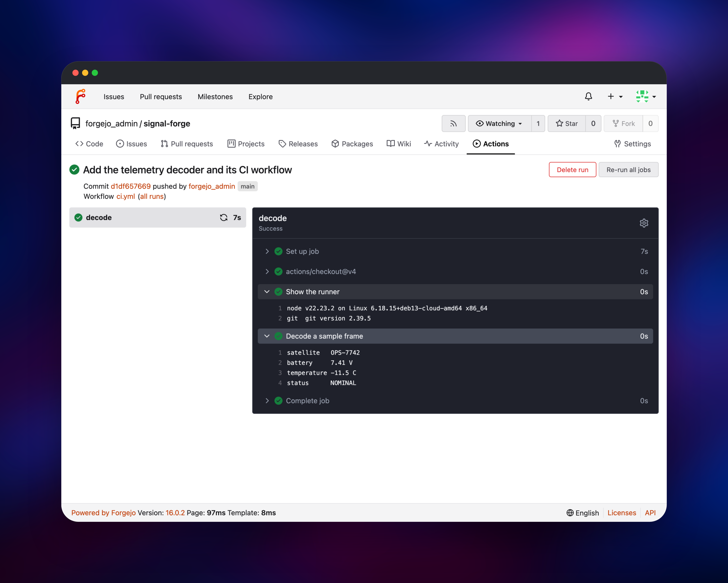This screenshot has width=728, height=583.
Task: Open Explore in the top navigation
Action: [260, 97]
